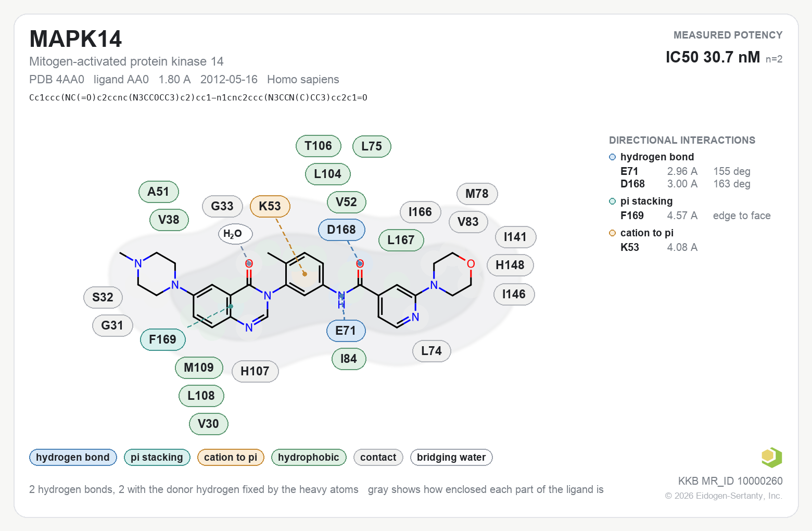
Task: Click the A51 residue label
Action: [x=159, y=192]
